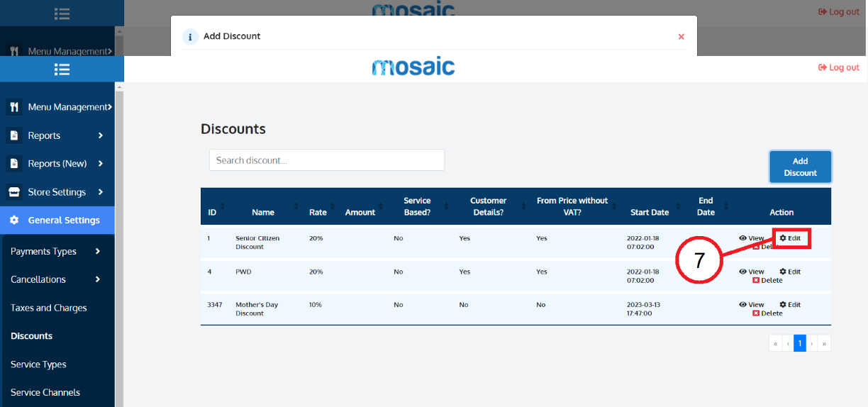
Task: Toggle the hamburger icon in background window
Action: 62,13
